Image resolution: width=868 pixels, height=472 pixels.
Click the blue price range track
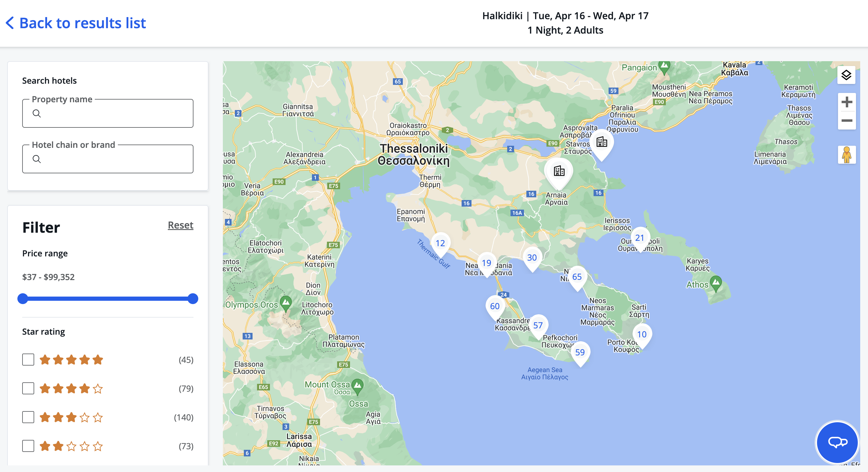[x=108, y=298]
